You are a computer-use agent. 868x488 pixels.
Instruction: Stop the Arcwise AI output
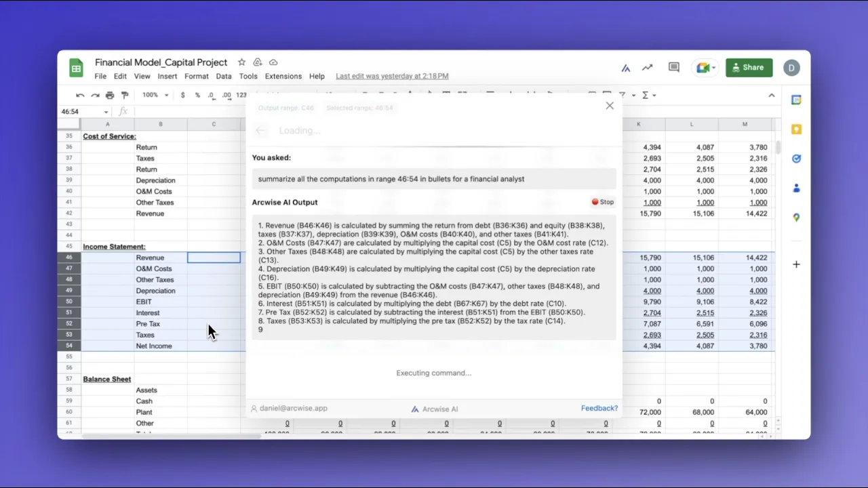[602, 202]
